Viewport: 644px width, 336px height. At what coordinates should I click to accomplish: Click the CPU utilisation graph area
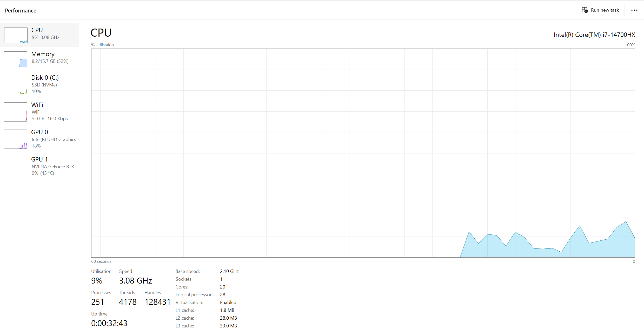pyautogui.click(x=363, y=153)
